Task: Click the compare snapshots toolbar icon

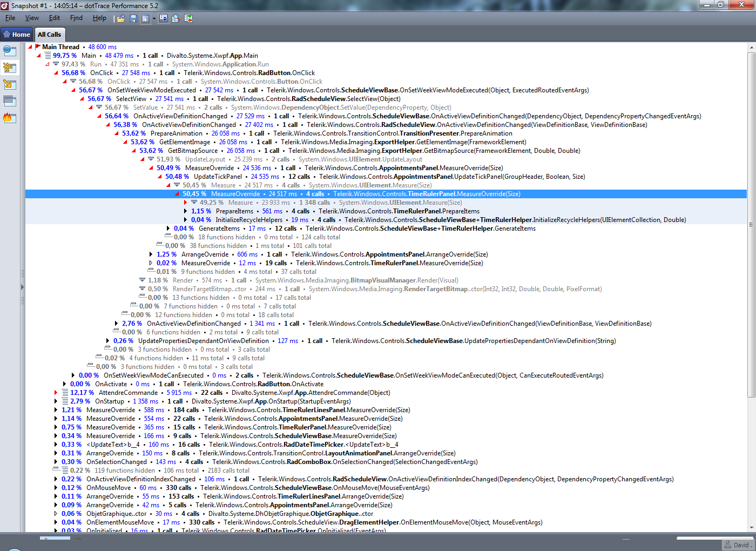Action: tap(188, 18)
